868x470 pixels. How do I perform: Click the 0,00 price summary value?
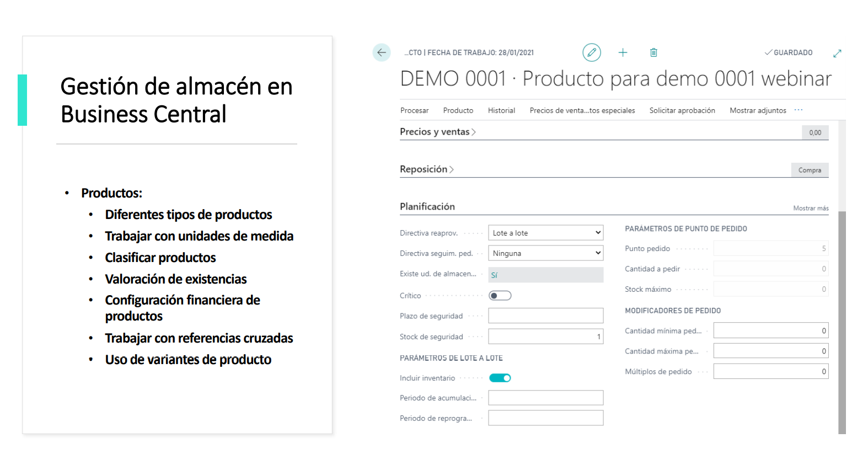[x=815, y=132]
